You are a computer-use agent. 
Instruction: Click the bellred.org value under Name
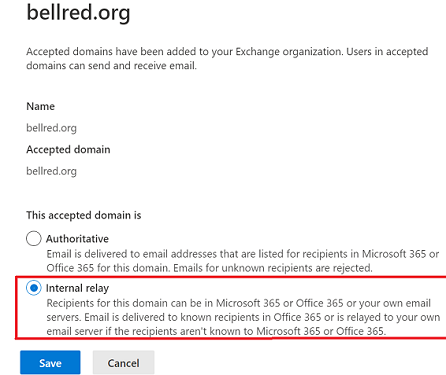tap(51, 128)
